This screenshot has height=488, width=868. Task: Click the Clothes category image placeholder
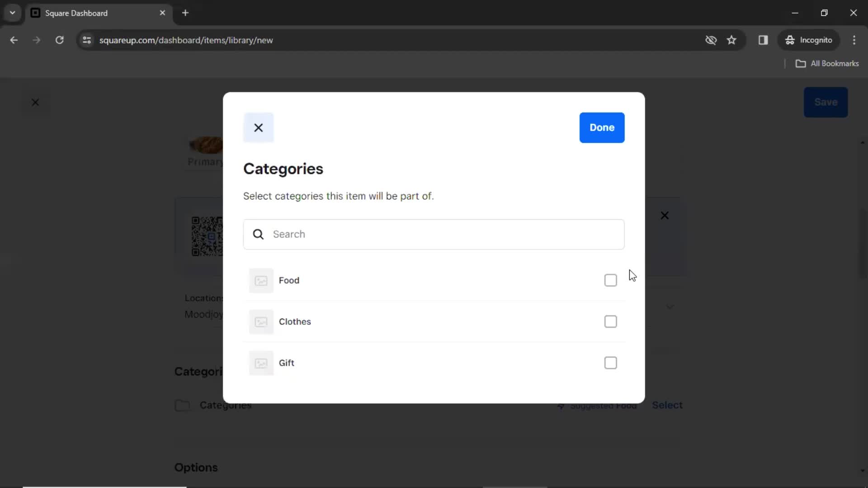[261, 322]
